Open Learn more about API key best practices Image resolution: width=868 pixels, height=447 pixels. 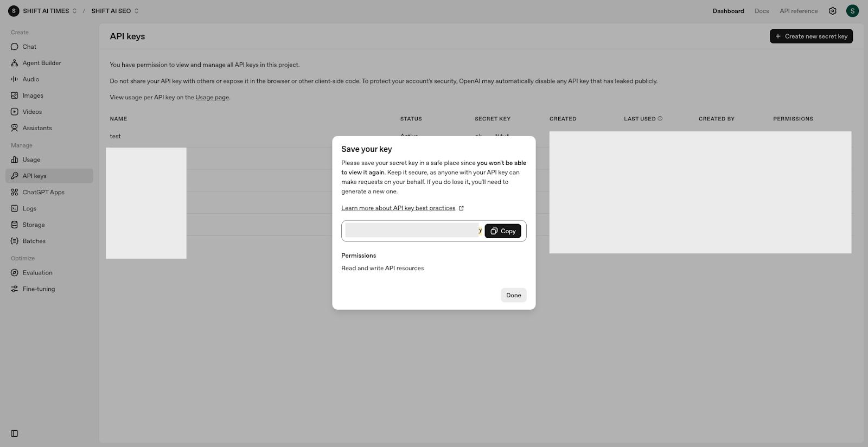pos(398,208)
